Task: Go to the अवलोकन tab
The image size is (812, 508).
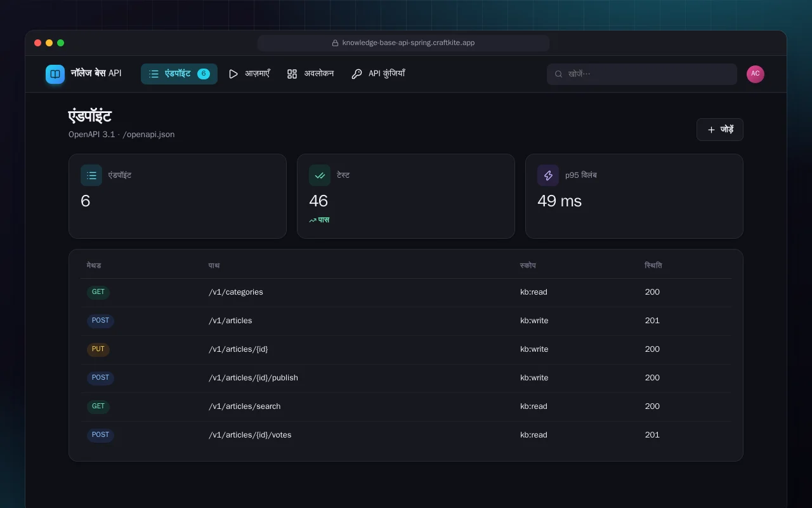Action: point(310,74)
